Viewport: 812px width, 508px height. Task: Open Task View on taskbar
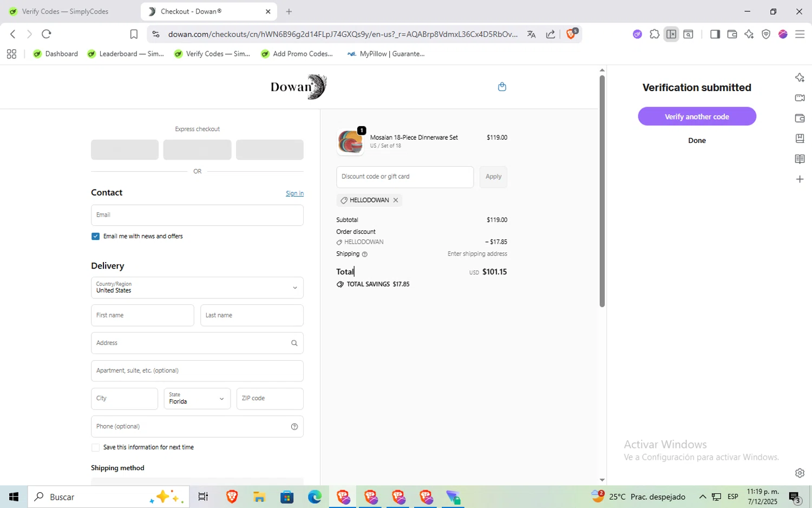(203, 497)
